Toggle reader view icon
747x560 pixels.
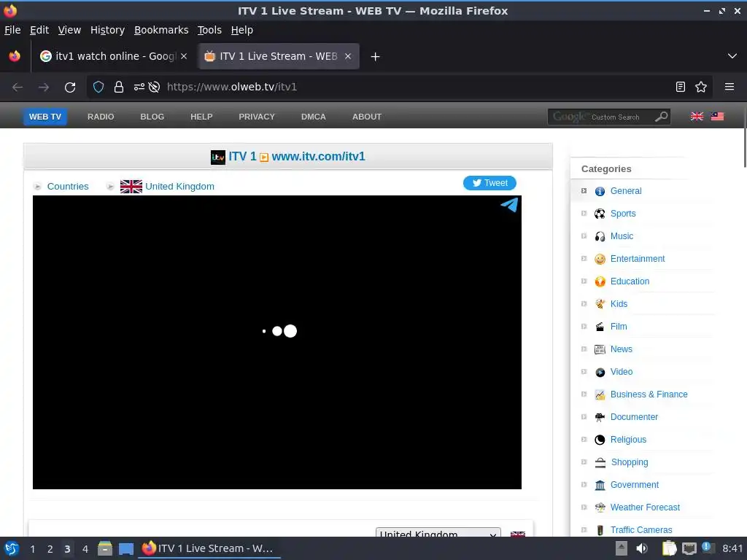tap(681, 87)
